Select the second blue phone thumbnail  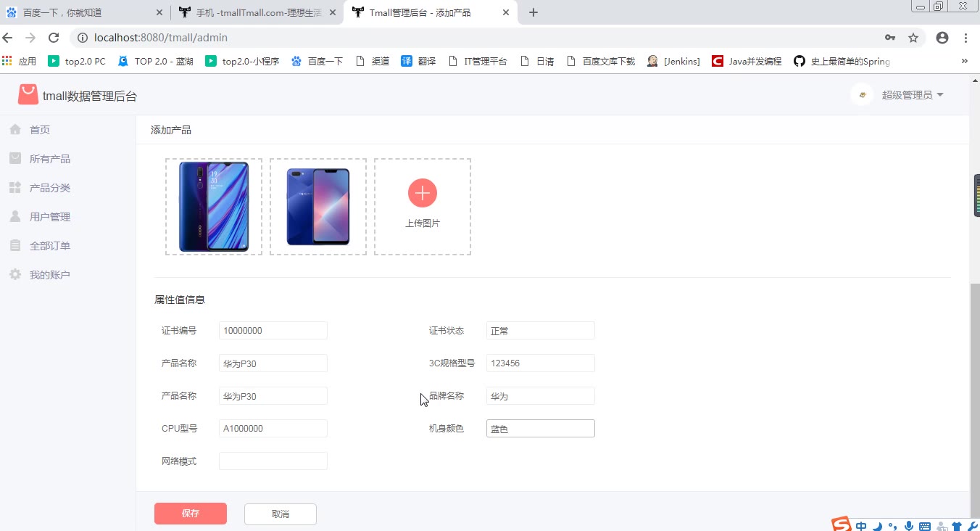(318, 207)
